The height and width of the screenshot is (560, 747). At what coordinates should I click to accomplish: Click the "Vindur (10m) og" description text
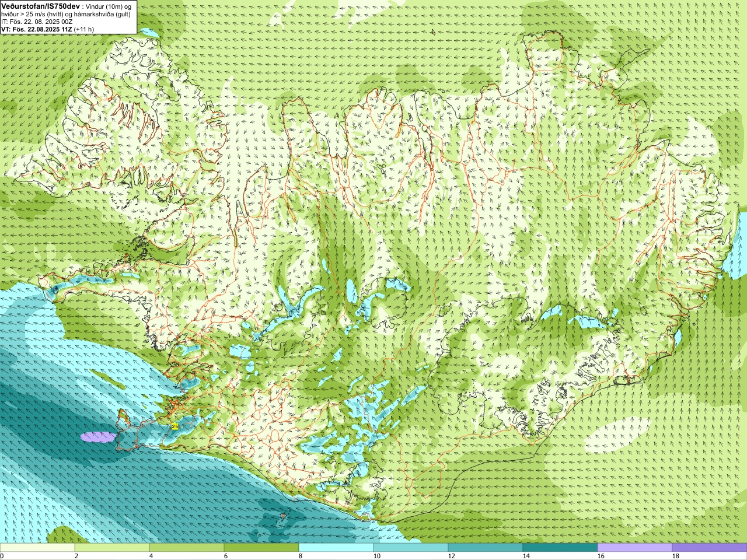tap(108, 6)
